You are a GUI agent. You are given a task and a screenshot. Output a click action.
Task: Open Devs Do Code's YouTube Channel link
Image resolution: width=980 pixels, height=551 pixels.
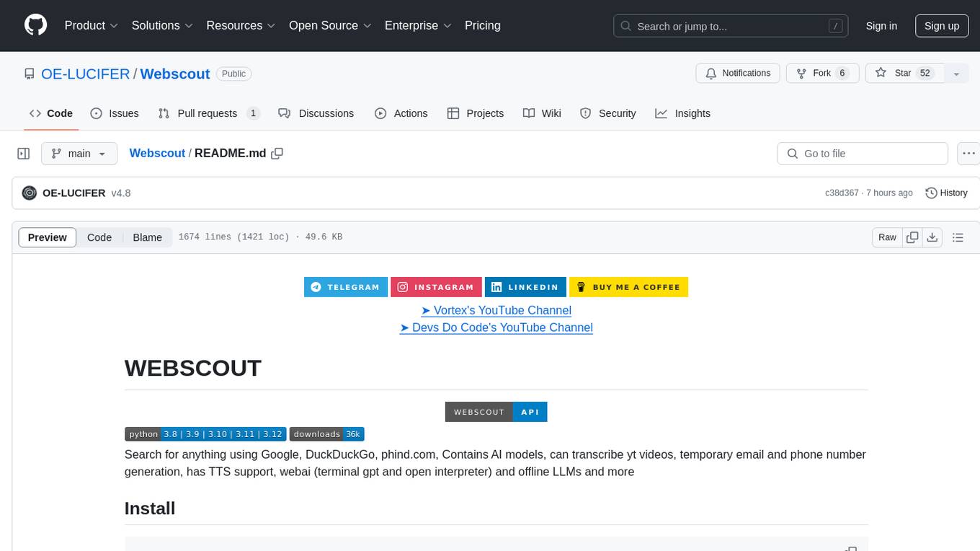click(496, 327)
